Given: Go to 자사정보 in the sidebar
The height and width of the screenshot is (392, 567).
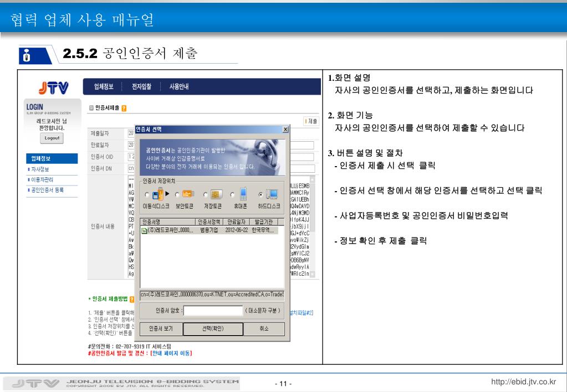Looking at the screenshot, I should coord(40,169).
